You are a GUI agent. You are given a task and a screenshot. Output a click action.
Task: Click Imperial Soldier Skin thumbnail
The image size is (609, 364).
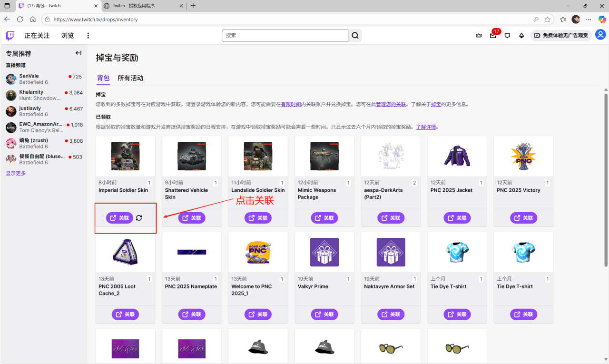coord(125,156)
